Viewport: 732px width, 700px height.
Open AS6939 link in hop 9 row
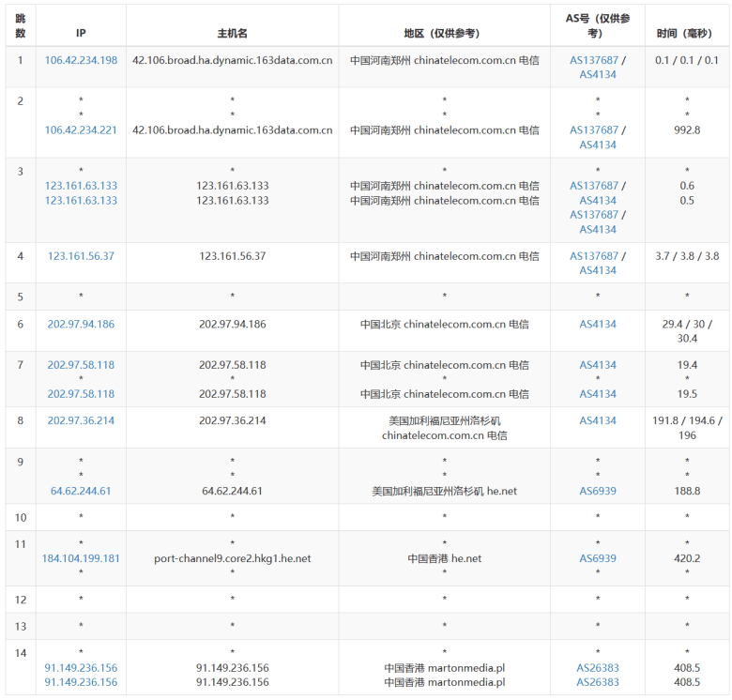tap(598, 491)
